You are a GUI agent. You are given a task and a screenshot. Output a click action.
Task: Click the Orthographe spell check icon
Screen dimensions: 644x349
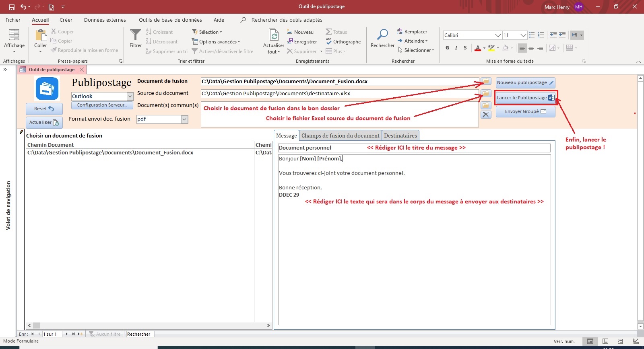pos(329,41)
